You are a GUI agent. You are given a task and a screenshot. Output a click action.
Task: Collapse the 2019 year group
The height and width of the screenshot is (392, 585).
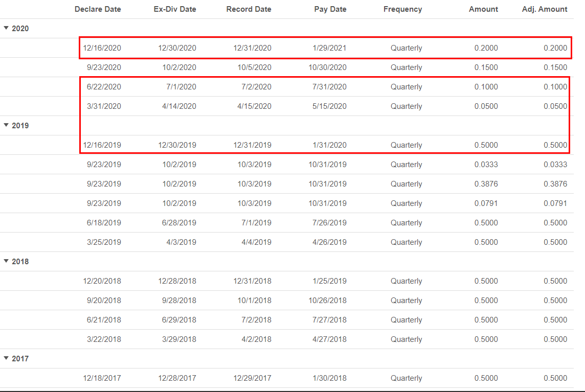(x=6, y=125)
